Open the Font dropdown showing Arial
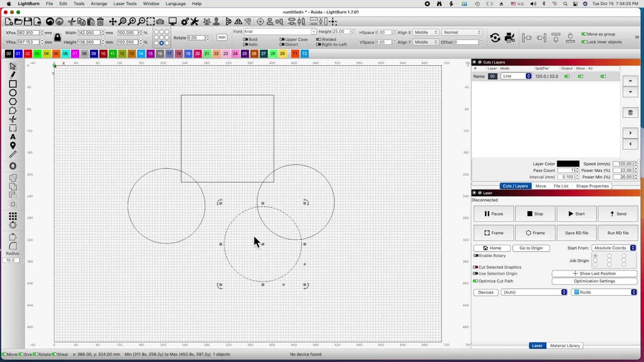The width and height of the screenshot is (644, 362). tap(280, 32)
